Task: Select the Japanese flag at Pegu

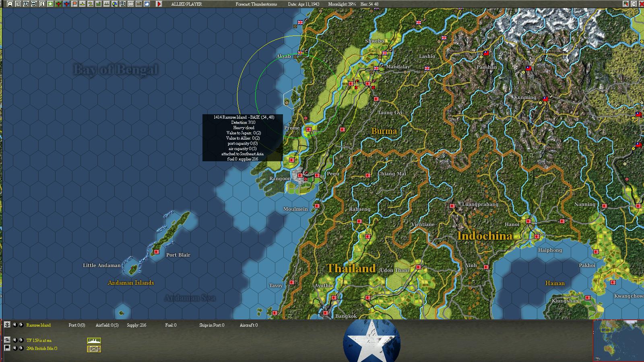Action: pyautogui.click(x=317, y=175)
